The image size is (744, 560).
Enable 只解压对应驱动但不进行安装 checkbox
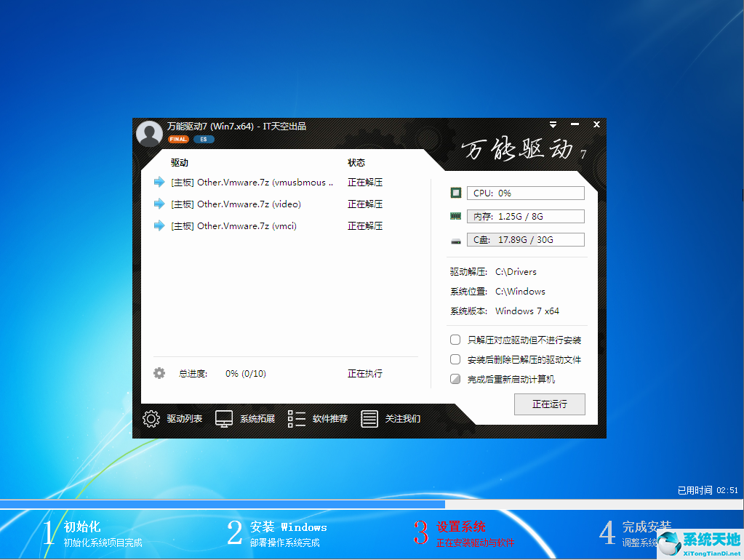455,340
